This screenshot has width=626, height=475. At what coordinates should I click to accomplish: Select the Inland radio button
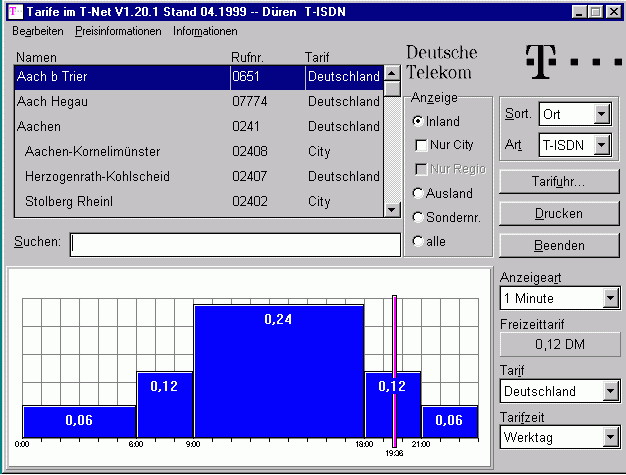pos(419,121)
